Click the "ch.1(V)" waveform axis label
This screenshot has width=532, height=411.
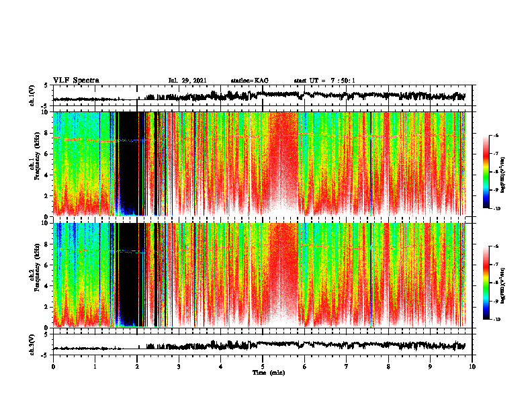[32, 95]
